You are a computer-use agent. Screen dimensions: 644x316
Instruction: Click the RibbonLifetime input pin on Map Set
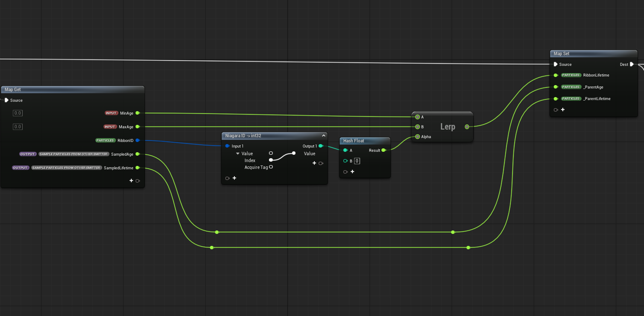click(x=555, y=75)
